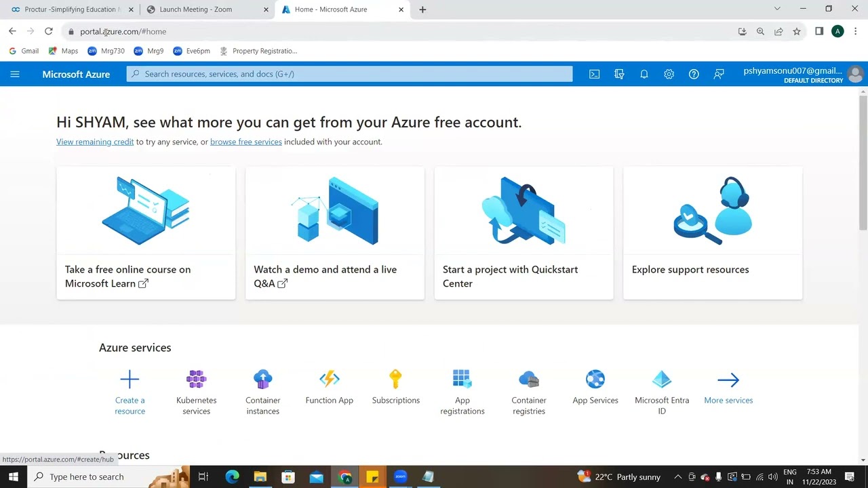Open Watch a demo live Q&A card

click(335, 232)
